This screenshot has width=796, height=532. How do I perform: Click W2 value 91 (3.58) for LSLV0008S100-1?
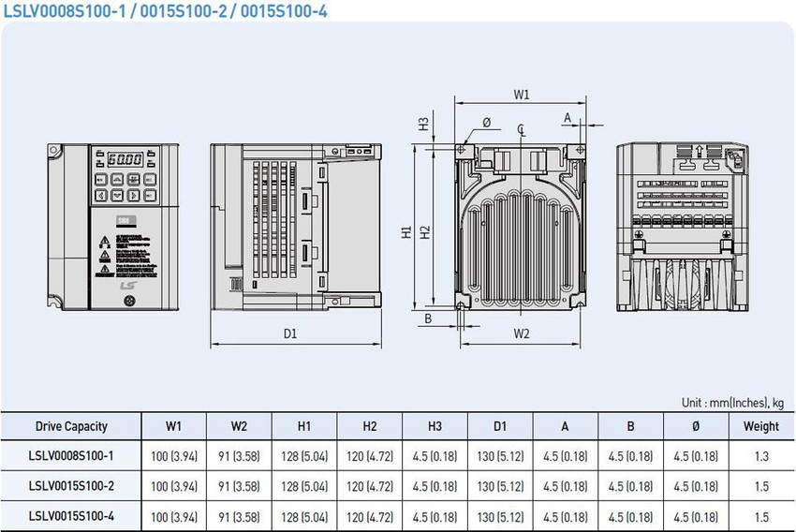pos(239,456)
